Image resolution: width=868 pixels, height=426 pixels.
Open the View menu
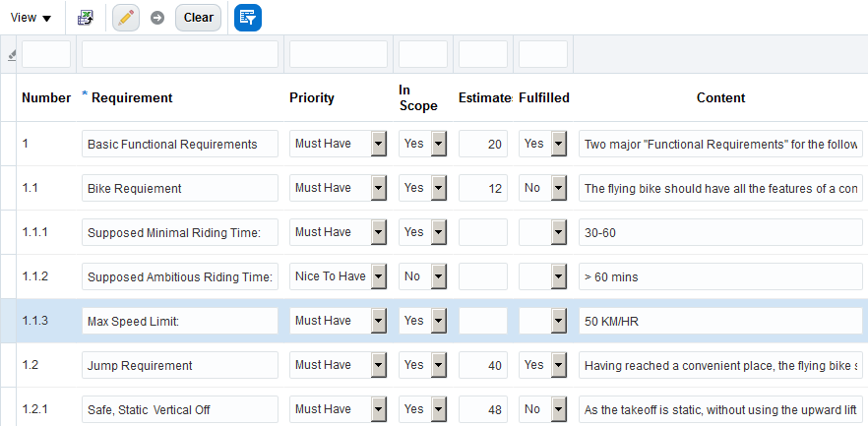(x=31, y=18)
